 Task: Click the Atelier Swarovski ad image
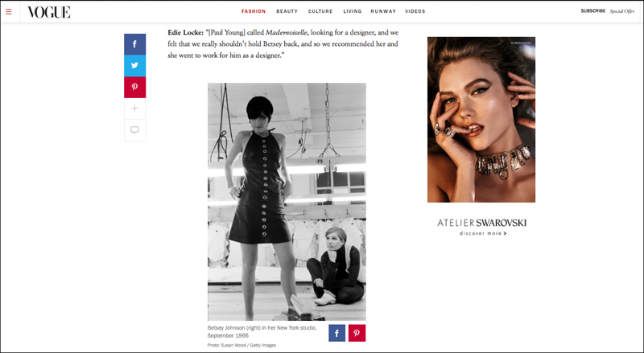(481, 120)
